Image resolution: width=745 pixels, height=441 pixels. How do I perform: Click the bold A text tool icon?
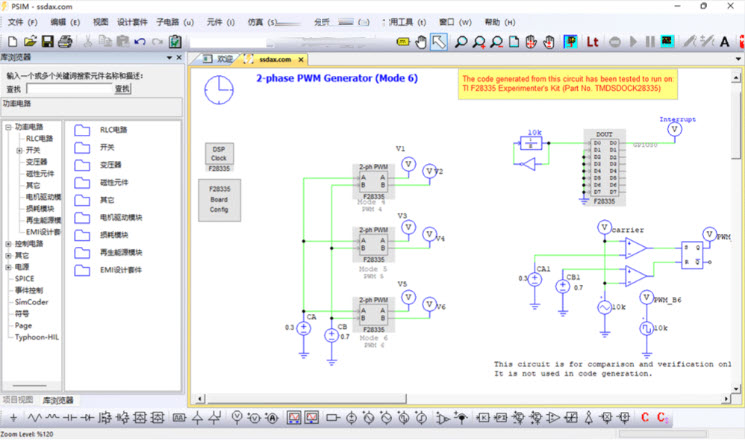[x=724, y=41]
